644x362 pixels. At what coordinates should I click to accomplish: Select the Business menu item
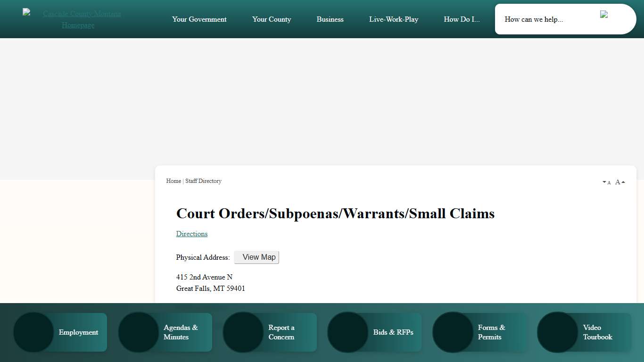(x=330, y=19)
